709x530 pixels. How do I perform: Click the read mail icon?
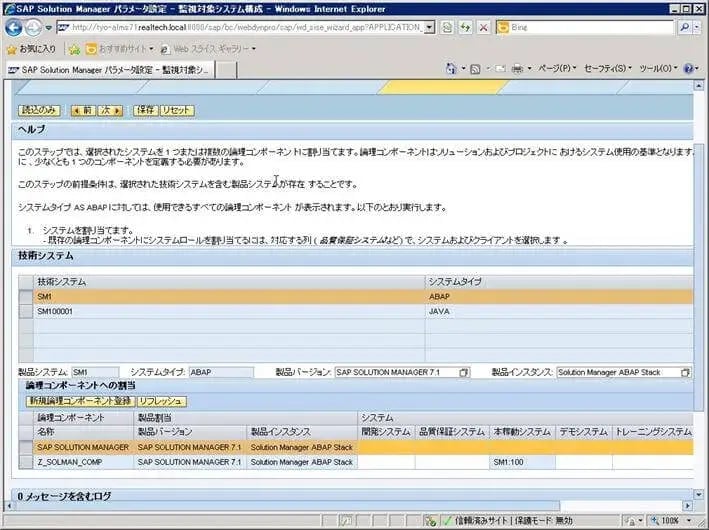pyautogui.click(x=500, y=69)
